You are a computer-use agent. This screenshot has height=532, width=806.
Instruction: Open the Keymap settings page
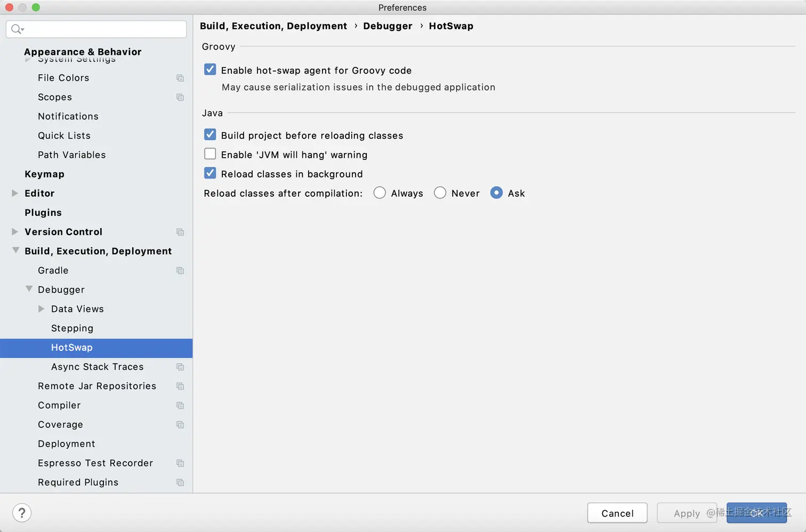(x=44, y=174)
